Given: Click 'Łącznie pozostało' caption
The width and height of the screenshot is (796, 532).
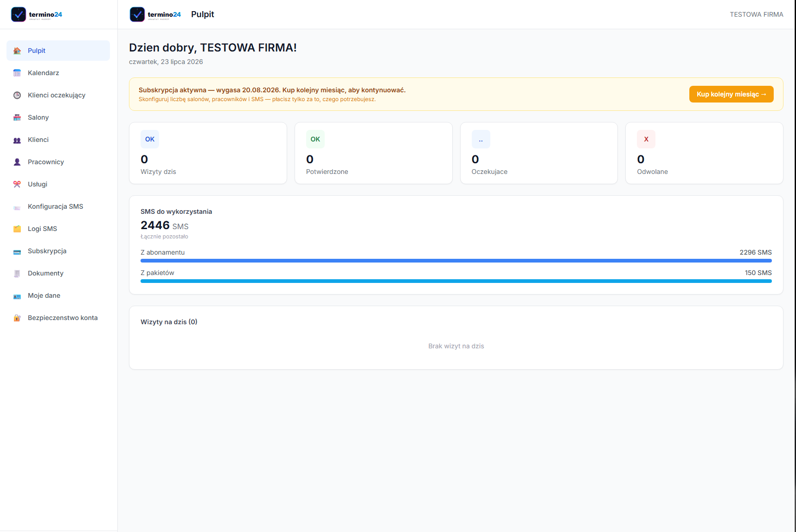Looking at the screenshot, I should (x=164, y=237).
